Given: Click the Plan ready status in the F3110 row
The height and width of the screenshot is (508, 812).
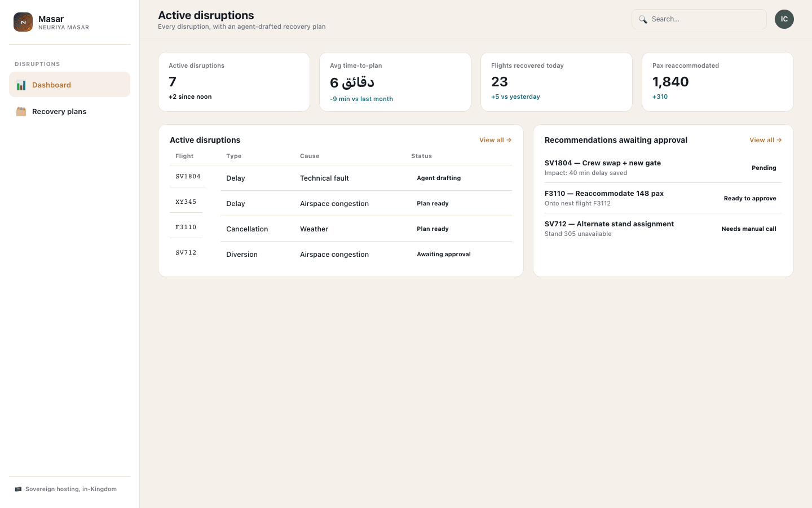Looking at the screenshot, I should click(433, 229).
